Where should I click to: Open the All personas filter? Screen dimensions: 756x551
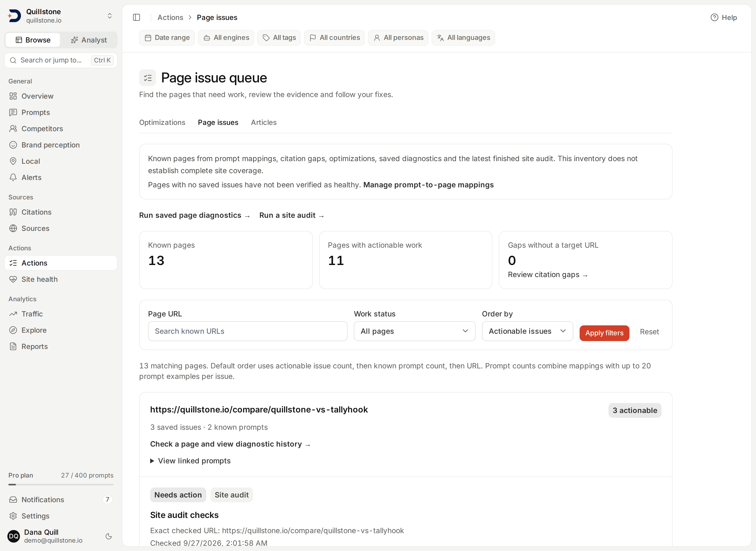point(398,38)
